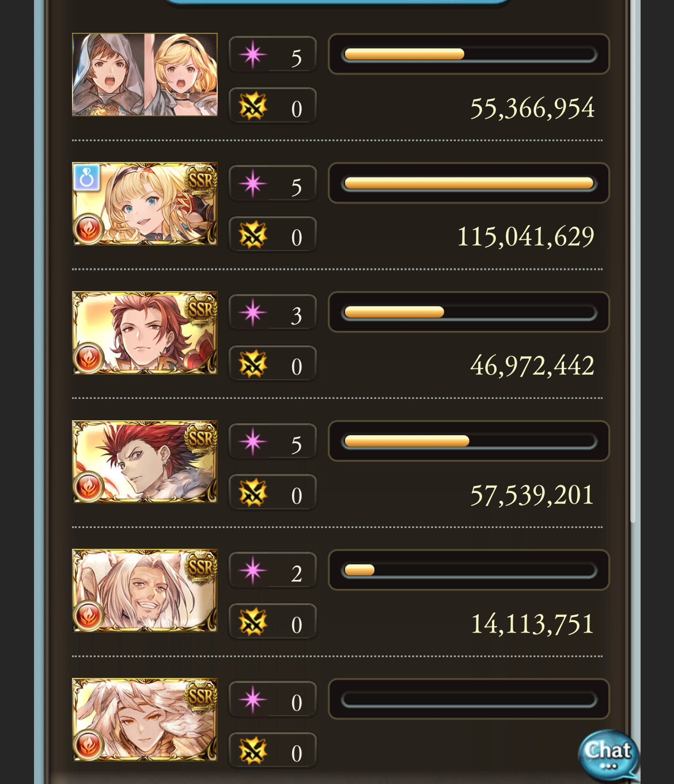Image resolution: width=674 pixels, height=784 pixels.
Task: Click SSR badge on white-haired bearded character
Action: (200, 568)
